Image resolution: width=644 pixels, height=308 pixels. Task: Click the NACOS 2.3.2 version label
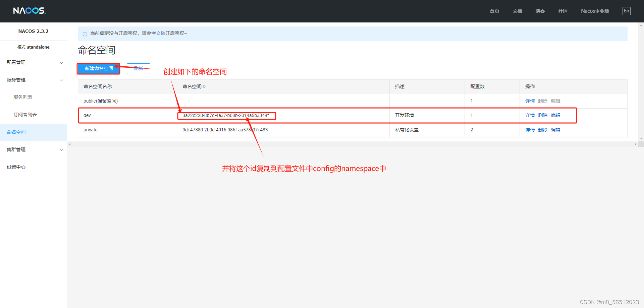click(33, 31)
